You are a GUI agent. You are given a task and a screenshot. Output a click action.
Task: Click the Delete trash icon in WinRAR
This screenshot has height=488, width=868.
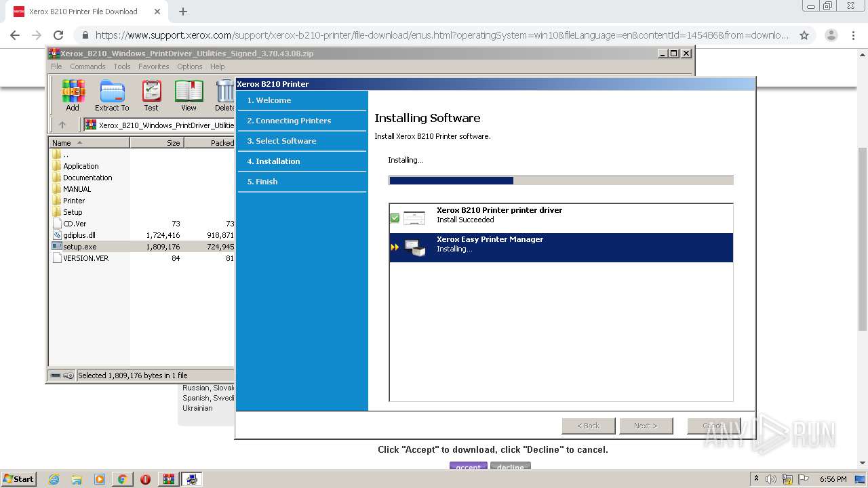224,96
